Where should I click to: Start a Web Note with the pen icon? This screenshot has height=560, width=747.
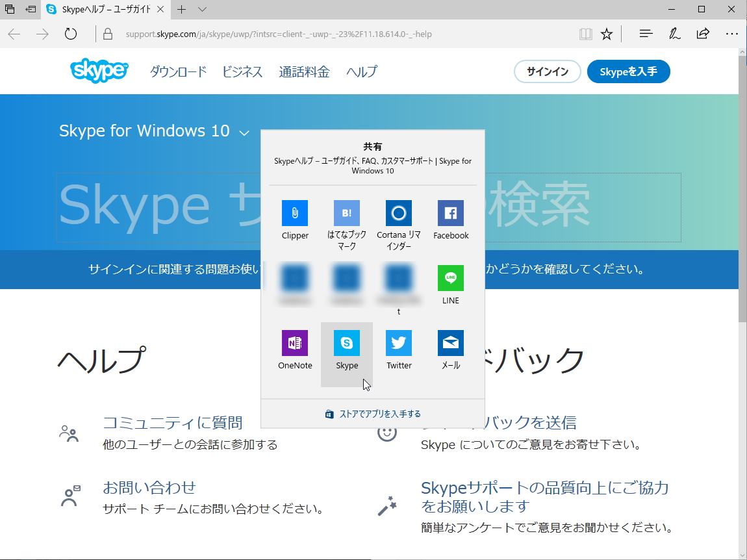tap(674, 33)
